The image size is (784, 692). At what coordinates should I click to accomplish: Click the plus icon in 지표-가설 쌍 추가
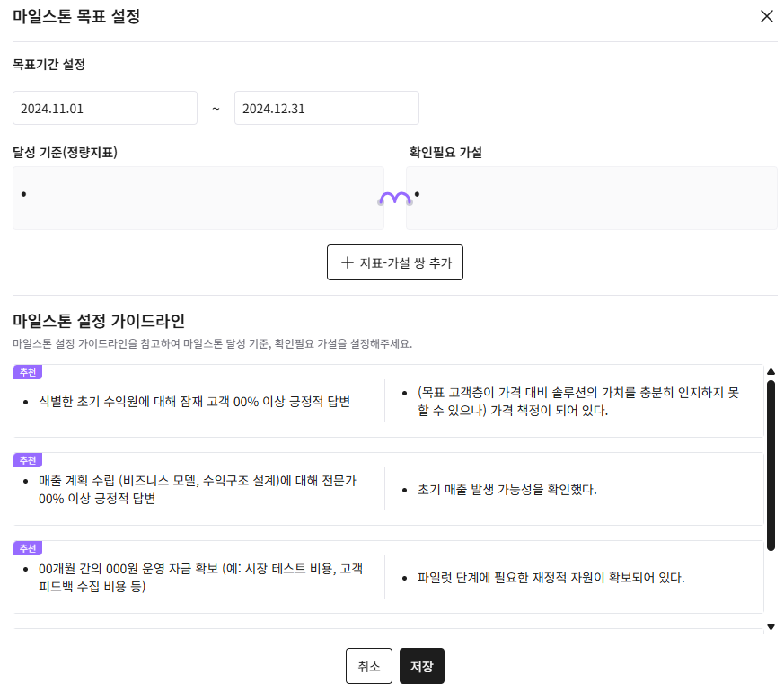pos(347,262)
